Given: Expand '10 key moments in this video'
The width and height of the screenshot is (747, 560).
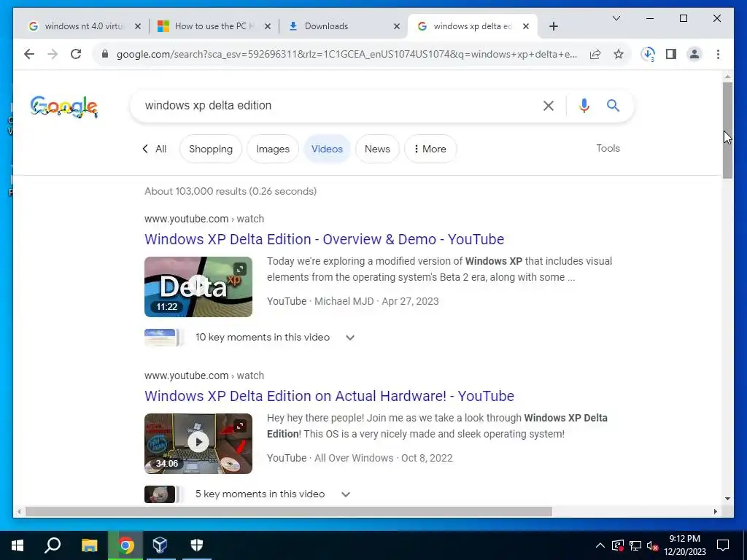Looking at the screenshot, I should (x=350, y=338).
